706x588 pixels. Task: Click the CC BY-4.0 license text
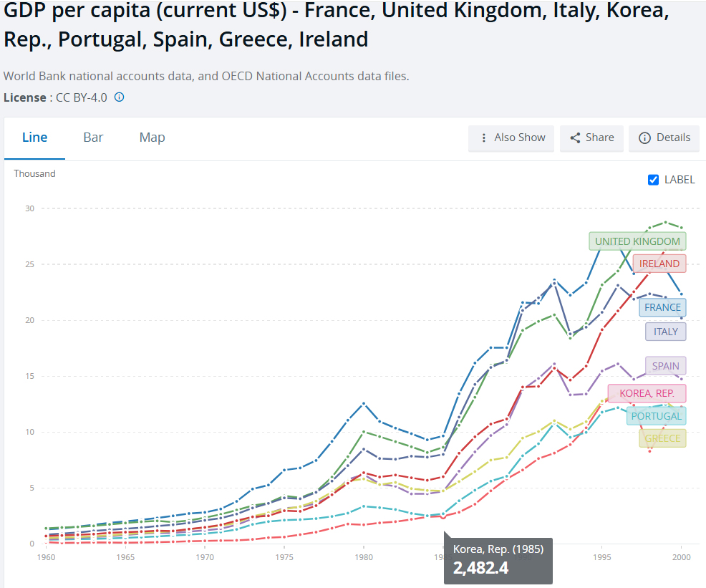tap(82, 97)
